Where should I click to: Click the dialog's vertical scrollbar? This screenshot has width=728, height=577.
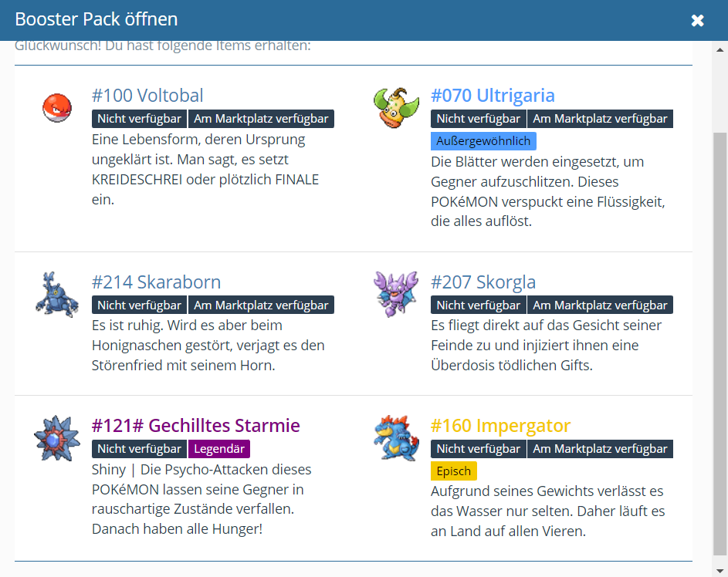[720, 339]
